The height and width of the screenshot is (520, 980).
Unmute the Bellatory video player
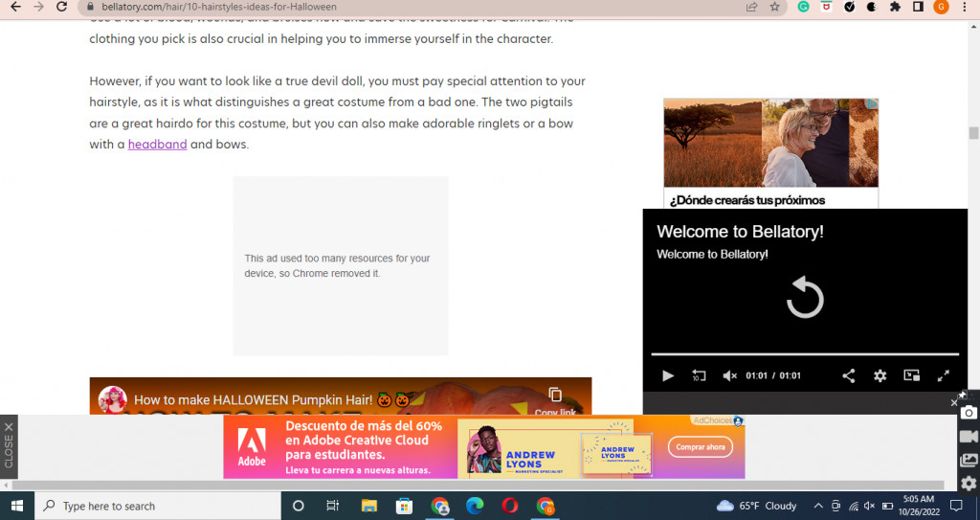click(x=729, y=375)
